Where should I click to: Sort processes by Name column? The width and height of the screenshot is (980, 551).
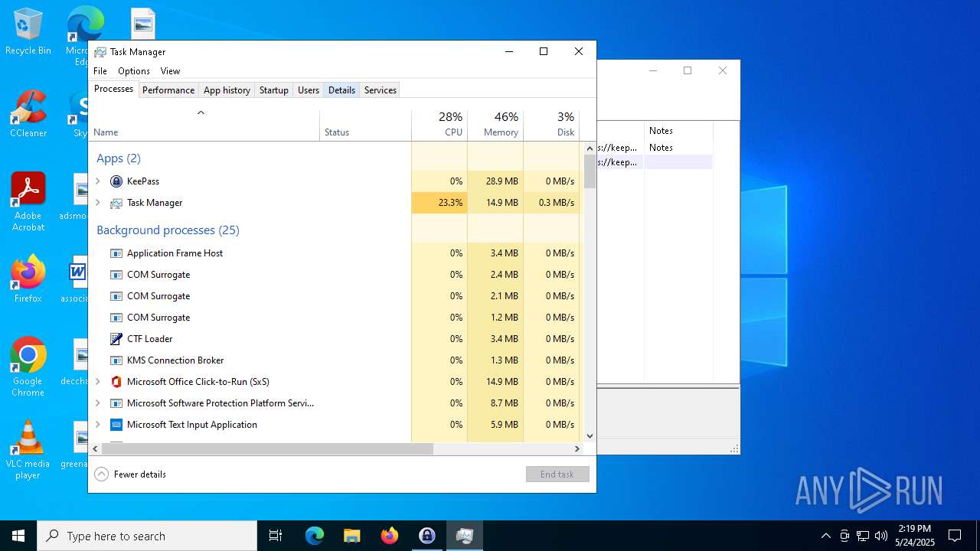(x=204, y=126)
